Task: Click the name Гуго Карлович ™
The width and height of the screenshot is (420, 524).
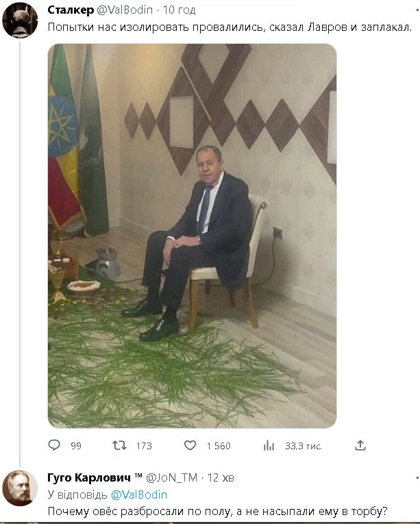Action: click(95, 477)
